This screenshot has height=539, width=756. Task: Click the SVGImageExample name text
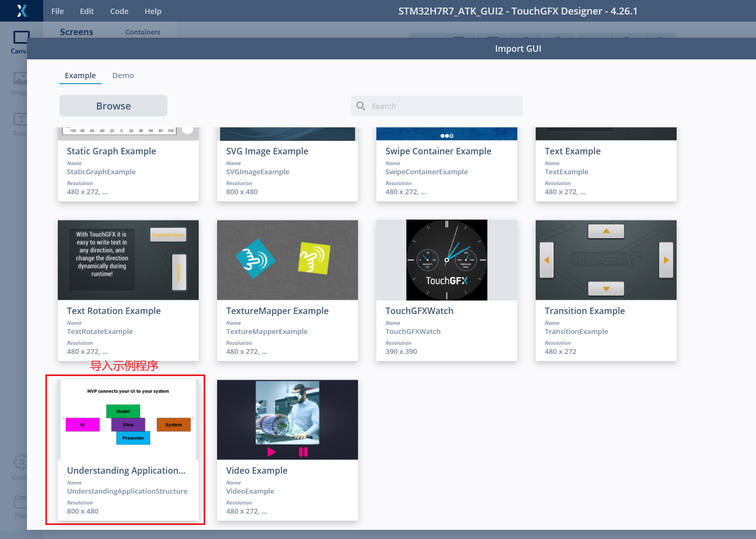coord(258,172)
